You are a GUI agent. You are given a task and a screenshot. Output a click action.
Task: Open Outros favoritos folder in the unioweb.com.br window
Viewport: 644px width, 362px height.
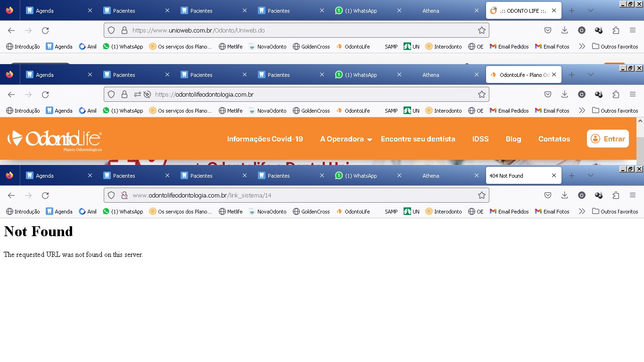click(x=615, y=47)
